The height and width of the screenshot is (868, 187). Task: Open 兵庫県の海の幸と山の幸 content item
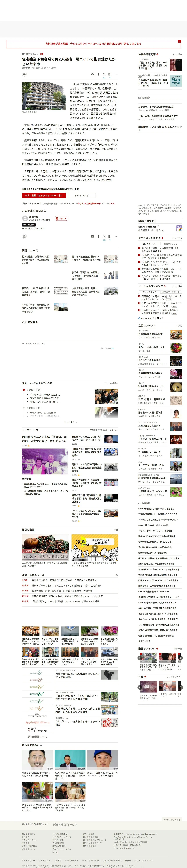tap(150, 334)
